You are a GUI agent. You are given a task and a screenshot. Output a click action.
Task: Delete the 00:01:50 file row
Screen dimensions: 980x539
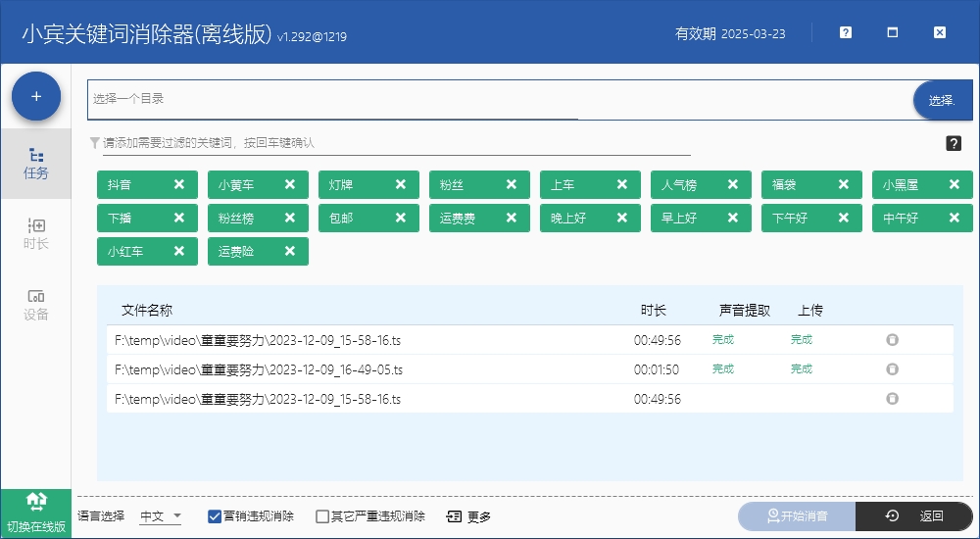click(892, 368)
